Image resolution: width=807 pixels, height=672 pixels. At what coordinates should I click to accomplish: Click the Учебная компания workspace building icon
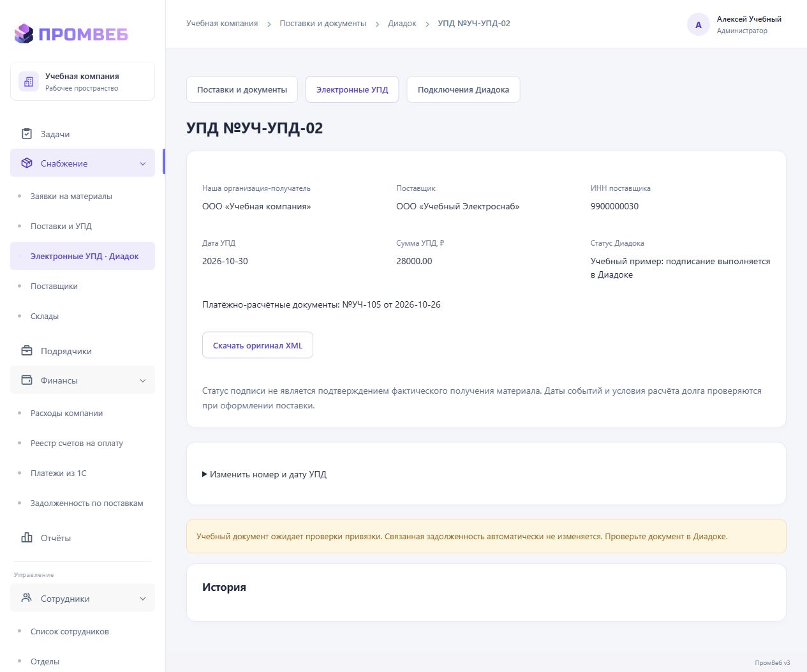(29, 82)
